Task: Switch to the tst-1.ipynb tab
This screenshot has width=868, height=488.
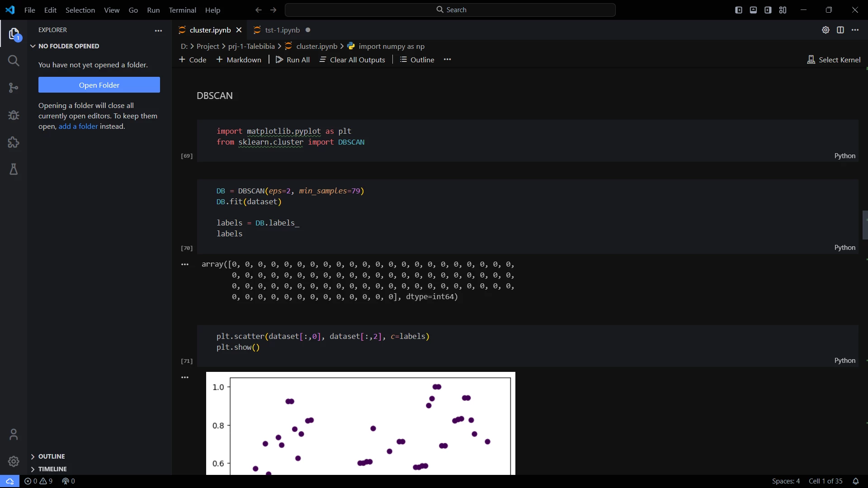Action: point(282,30)
